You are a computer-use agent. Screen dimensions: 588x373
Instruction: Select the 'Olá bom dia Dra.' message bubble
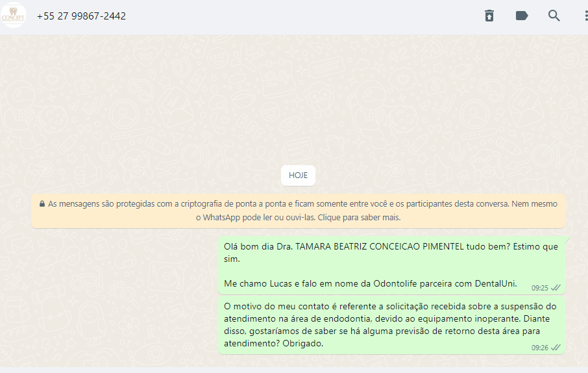click(x=391, y=265)
